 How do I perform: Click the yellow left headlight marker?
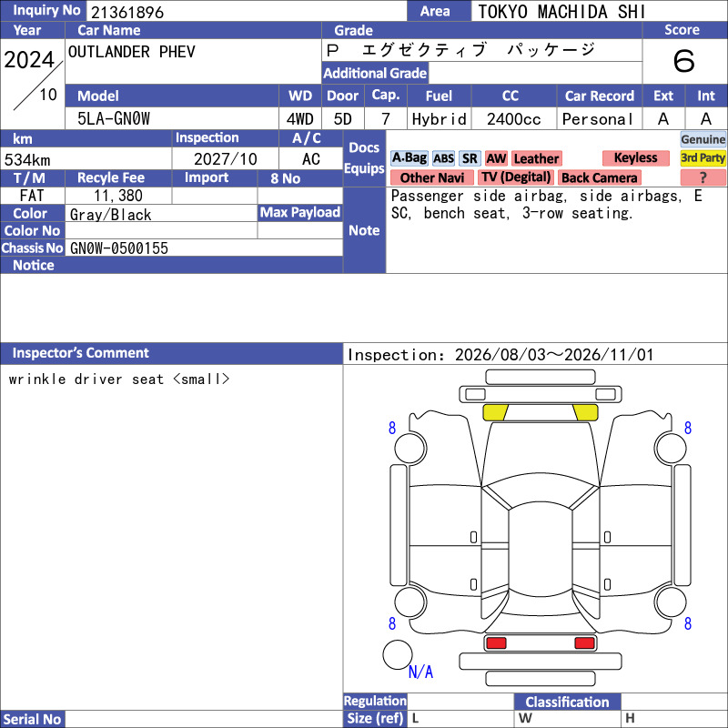click(x=495, y=412)
